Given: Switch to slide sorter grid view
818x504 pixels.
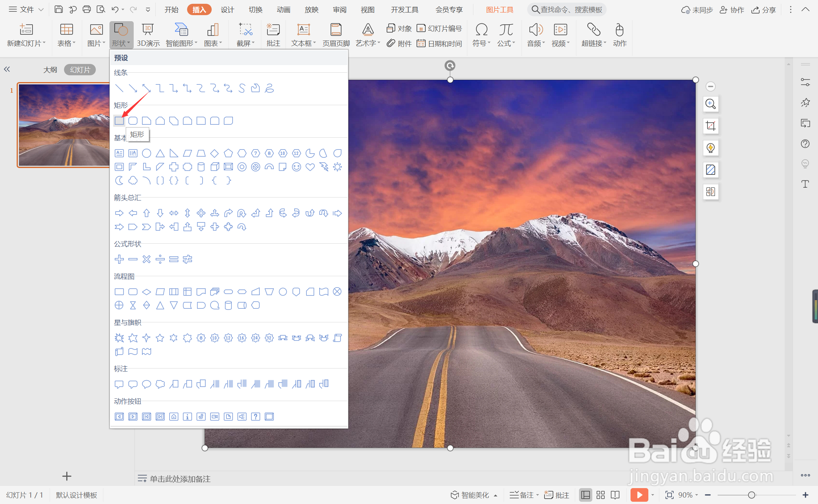Looking at the screenshot, I should [x=600, y=495].
